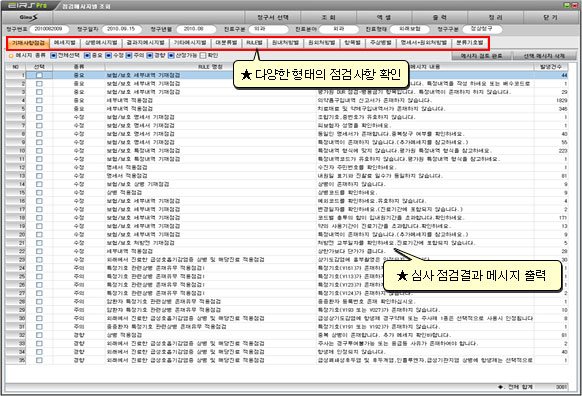
Task: Click the 청구구분 field showing 정상청구
Action: click(x=482, y=29)
